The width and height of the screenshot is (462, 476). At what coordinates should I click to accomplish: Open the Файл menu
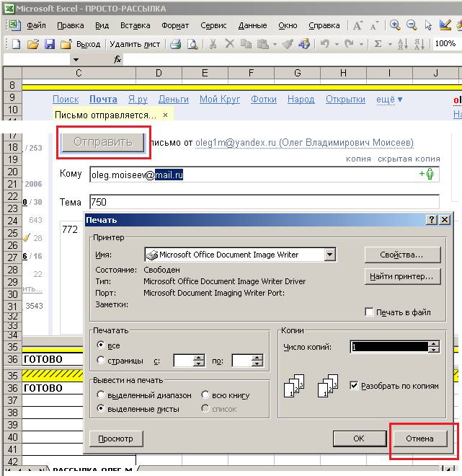pyautogui.click(x=36, y=25)
